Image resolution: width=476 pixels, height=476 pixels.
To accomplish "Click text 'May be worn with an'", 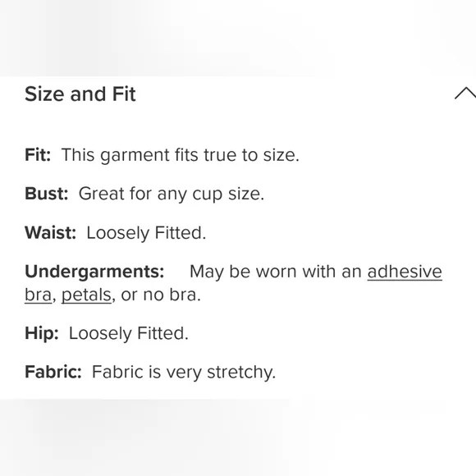I will 276,272.
